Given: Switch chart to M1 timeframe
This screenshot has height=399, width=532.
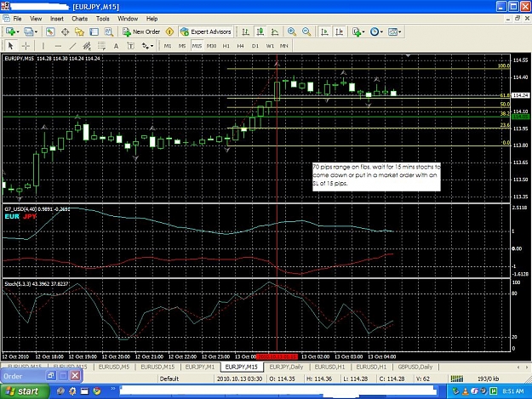Looking at the screenshot, I should [x=168, y=46].
